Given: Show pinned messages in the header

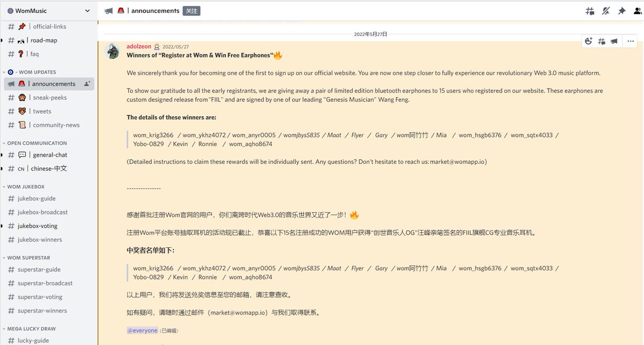Looking at the screenshot, I should [x=622, y=11].
